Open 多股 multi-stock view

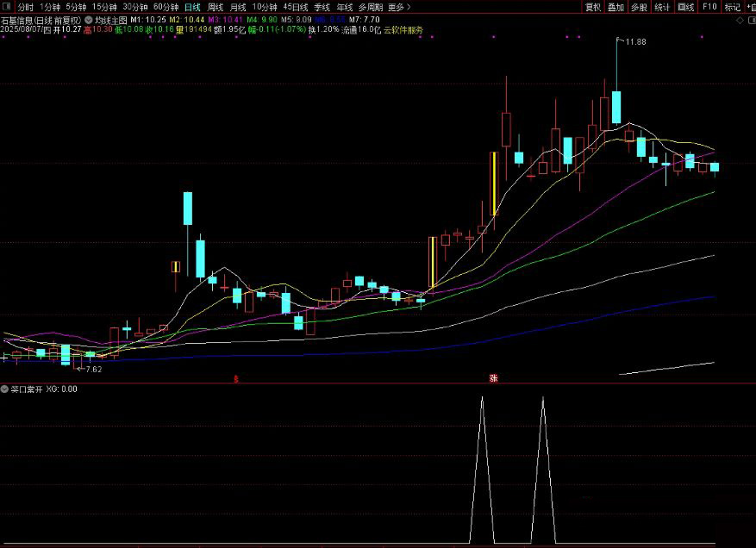639,7
